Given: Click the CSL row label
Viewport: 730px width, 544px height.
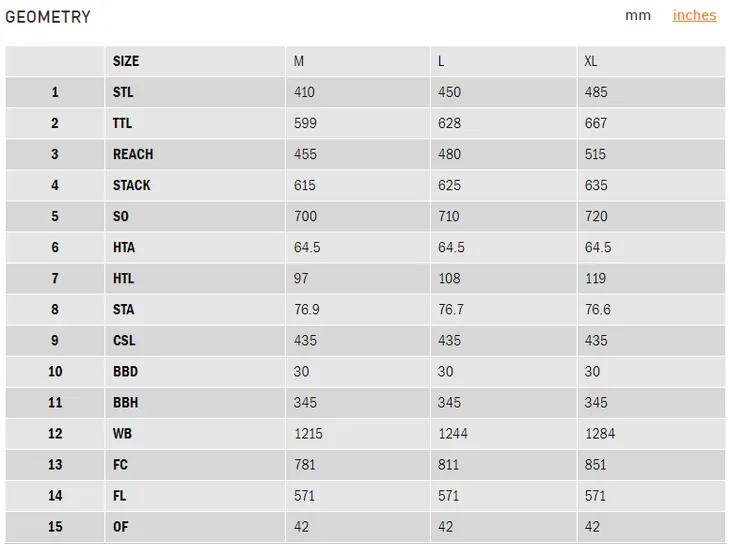Looking at the screenshot, I should coord(124,340).
